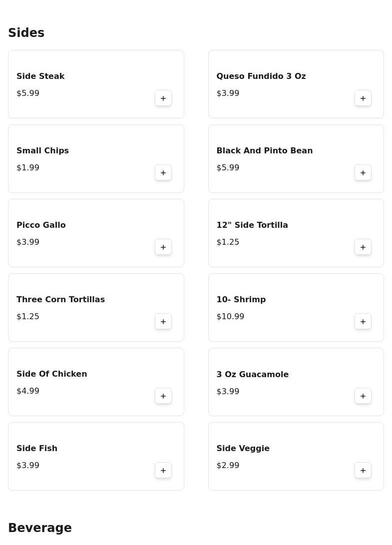Add Picco Gallo using plus icon
Viewport: 392px width, 545px height.
163,247
